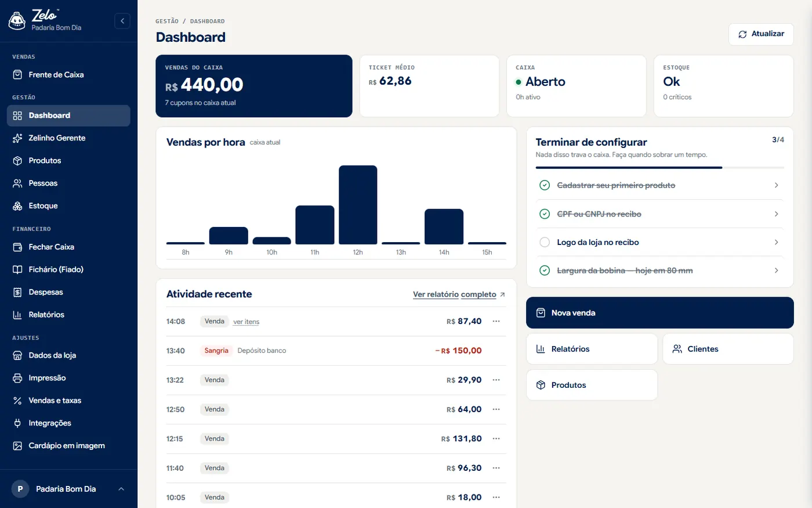Open Frente de Caixa from sidebar
Image resolution: width=812 pixels, height=508 pixels.
pos(68,75)
